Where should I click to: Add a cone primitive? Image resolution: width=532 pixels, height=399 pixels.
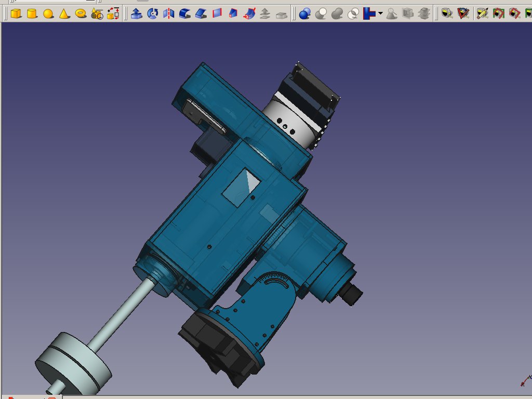click(x=64, y=14)
